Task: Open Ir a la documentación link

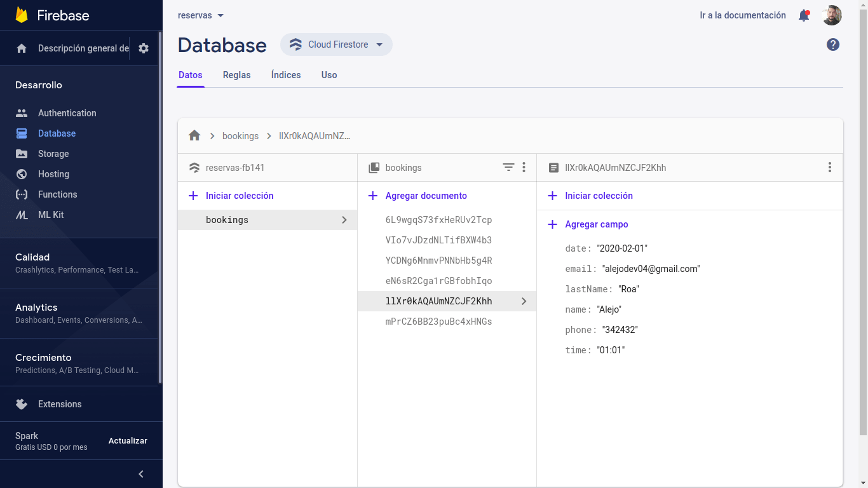Action: pyautogui.click(x=743, y=15)
